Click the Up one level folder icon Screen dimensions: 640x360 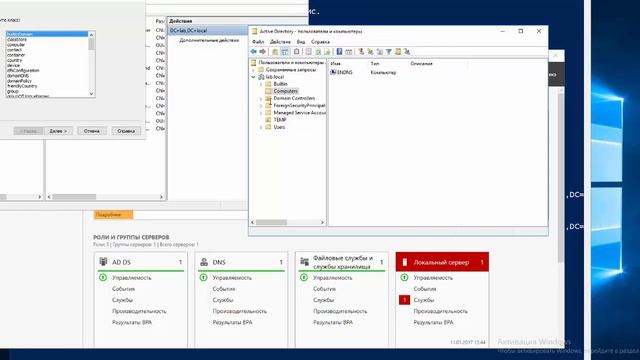(275, 51)
